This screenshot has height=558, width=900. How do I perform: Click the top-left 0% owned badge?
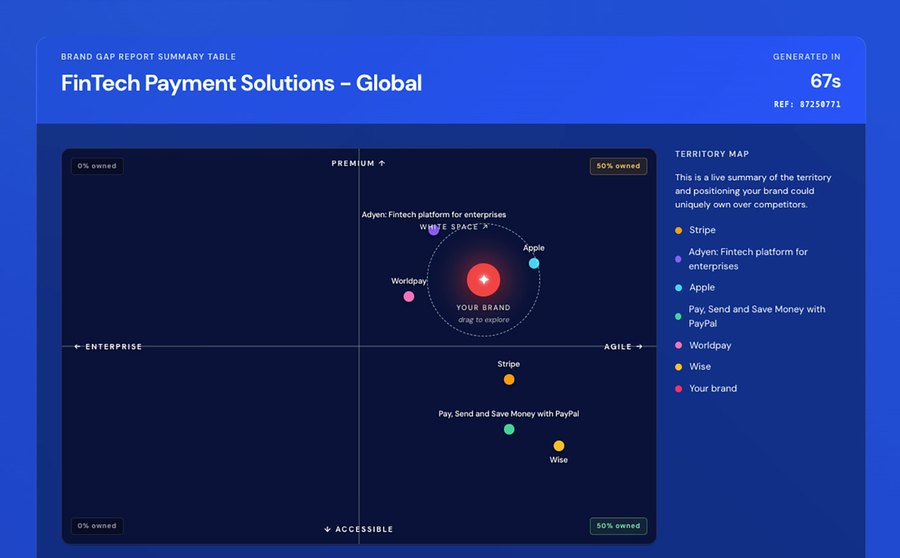coord(97,166)
